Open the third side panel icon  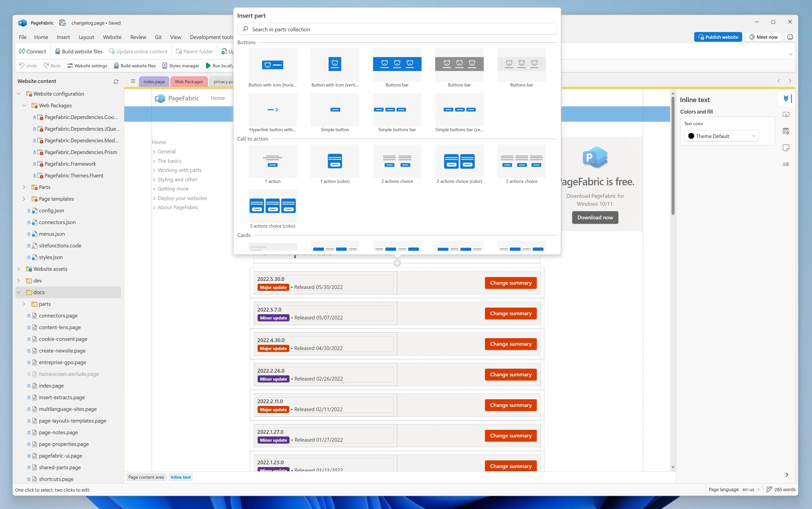786,131
